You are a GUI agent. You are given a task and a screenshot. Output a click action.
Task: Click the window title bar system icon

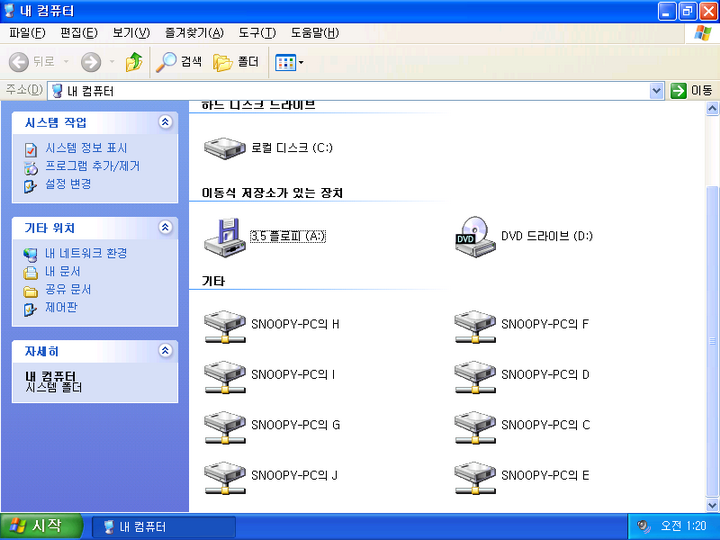pyautogui.click(x=9, y=11)
